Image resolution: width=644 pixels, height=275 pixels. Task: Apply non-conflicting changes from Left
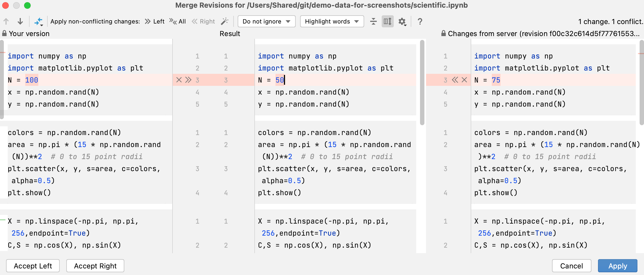pyautogui.click(x=155, y=21)
